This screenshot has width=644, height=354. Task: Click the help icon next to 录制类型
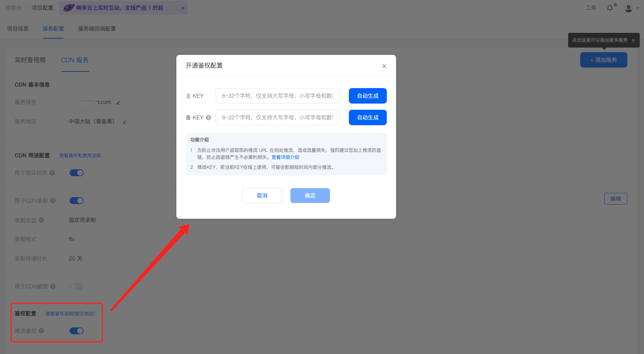pos(42,220)
